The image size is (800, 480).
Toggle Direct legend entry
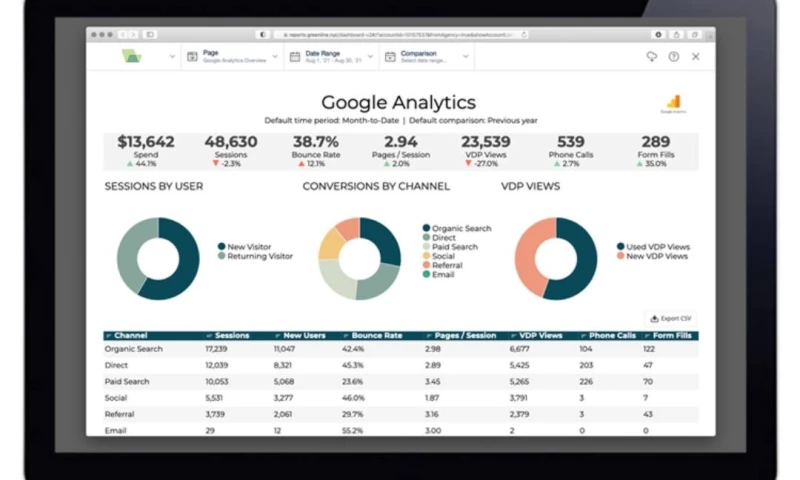pyautogui.click(x=439, y=237)
